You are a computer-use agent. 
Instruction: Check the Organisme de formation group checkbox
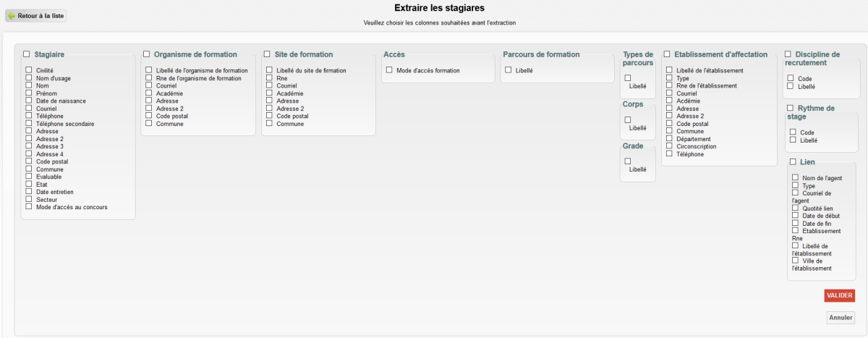[x=147, y=54]
